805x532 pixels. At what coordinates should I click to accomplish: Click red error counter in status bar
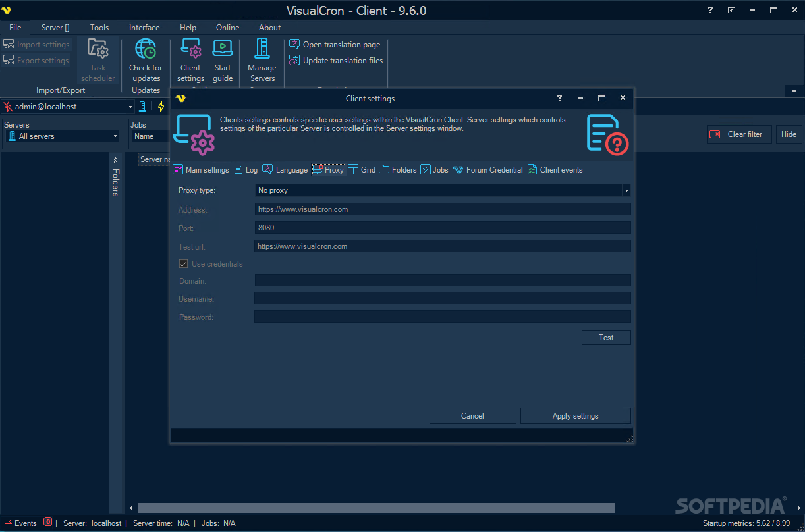[x=47, y=522]
